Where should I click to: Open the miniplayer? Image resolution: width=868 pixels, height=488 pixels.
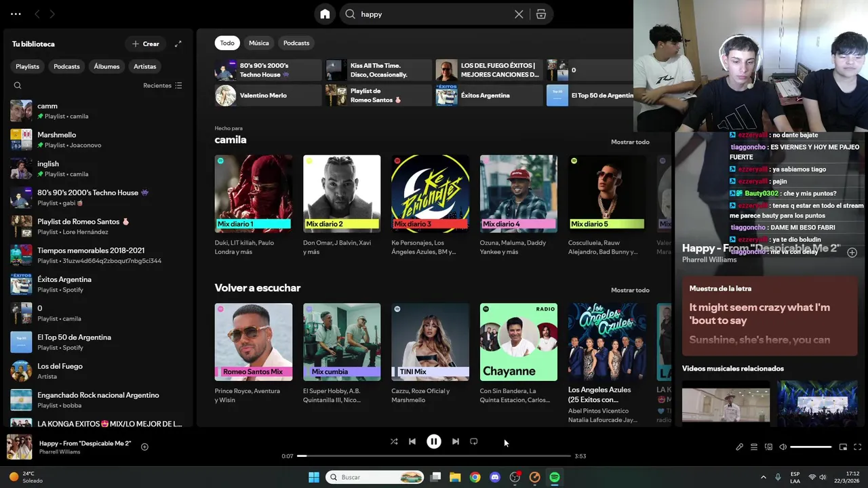(843, 447)
